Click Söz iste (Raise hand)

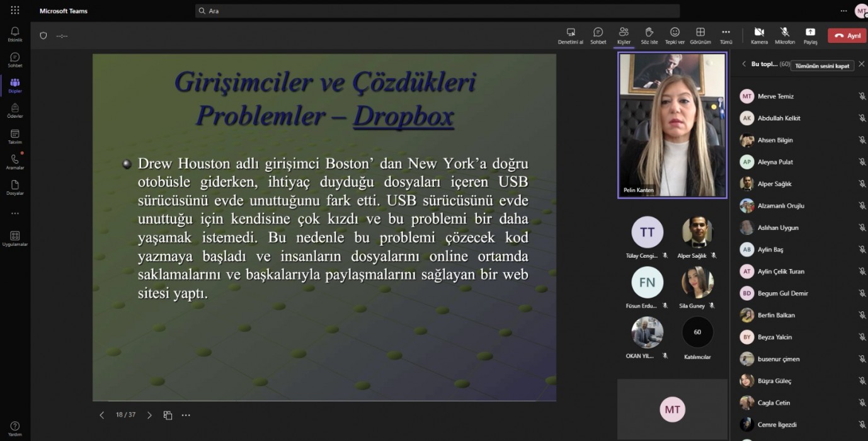(649, 36)
